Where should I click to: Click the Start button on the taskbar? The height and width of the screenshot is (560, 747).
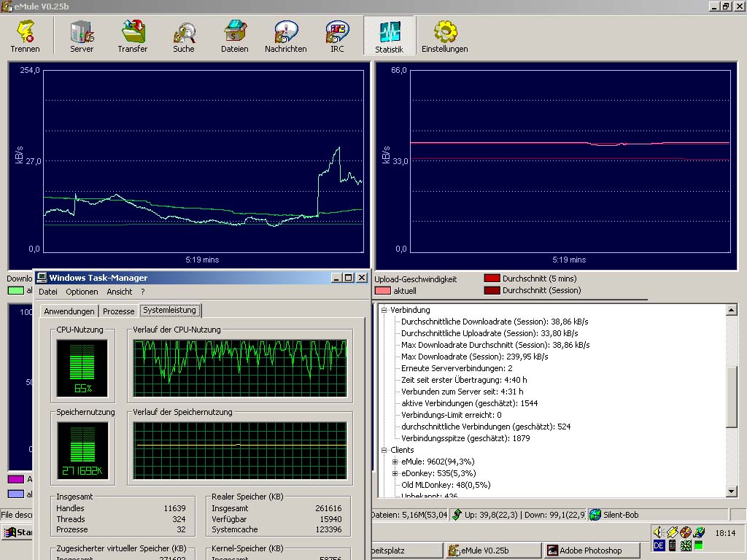[x=18, y=532]
